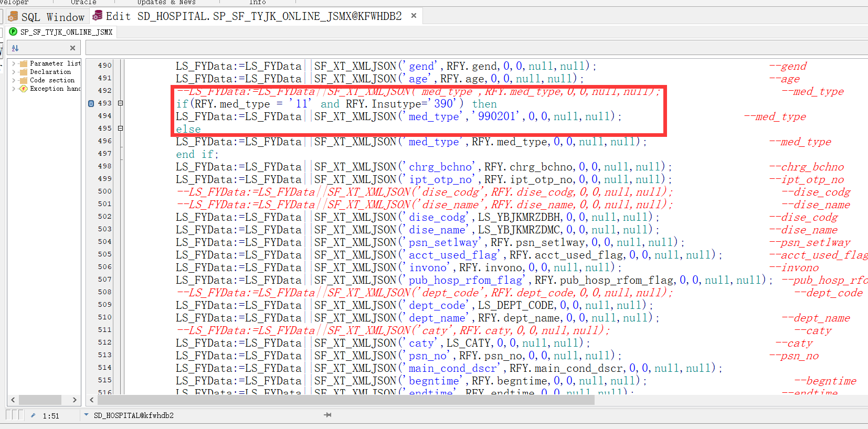Viewport: 868px width, 429px height.
Task: Collapse the code fold at line 493
Action: coord(120,103)
